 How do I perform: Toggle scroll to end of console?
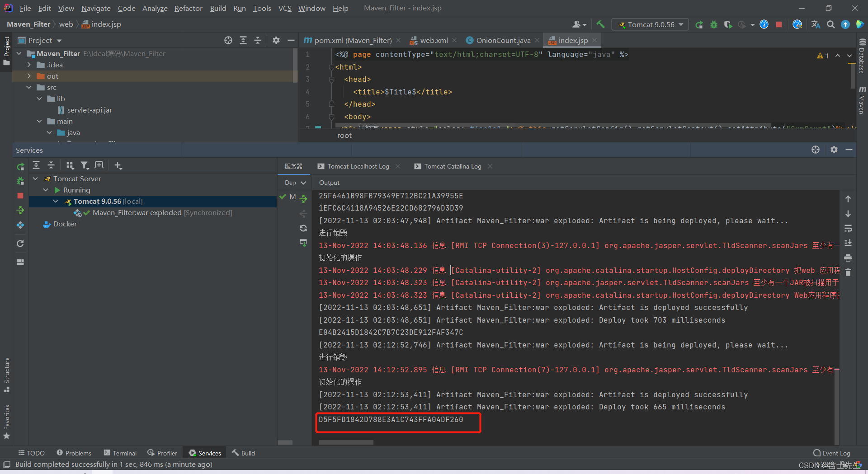tap(848, 243)
